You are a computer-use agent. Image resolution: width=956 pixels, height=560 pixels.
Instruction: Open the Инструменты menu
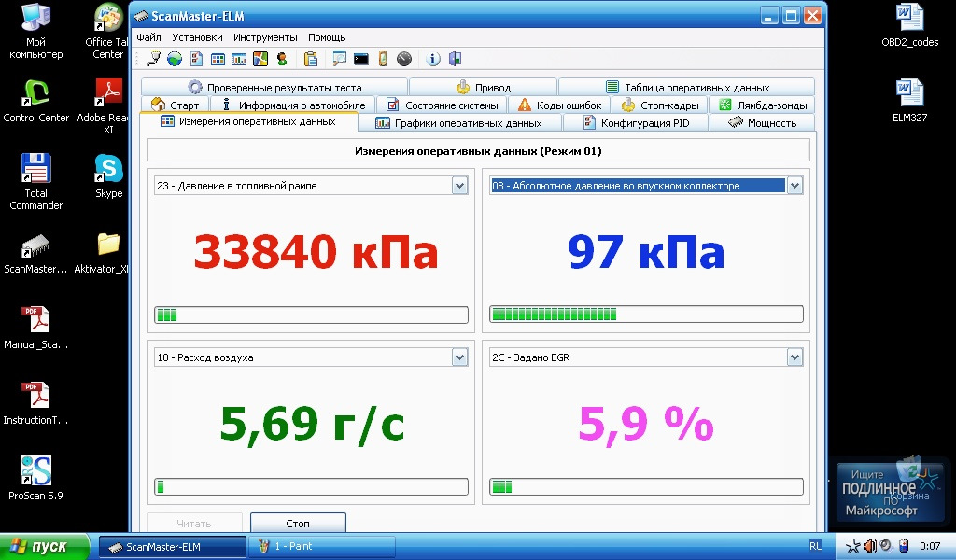click(x=265, y=37)
